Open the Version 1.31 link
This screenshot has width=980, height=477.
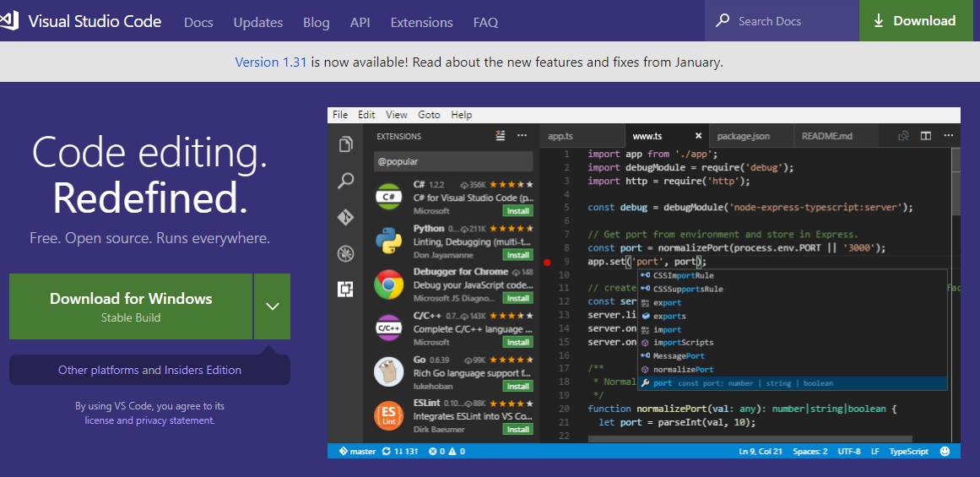click(x=271, y=62)
